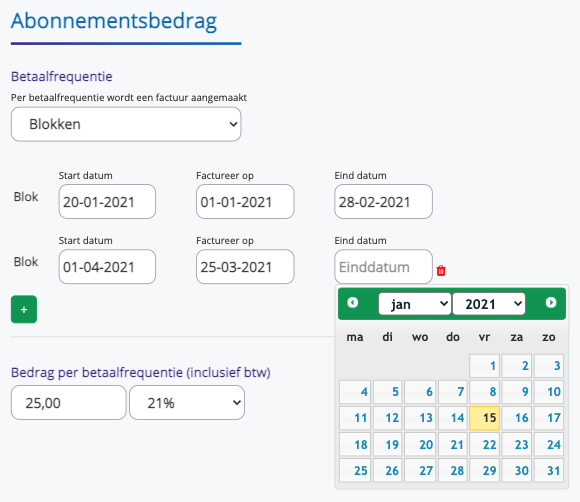This screenshot has width=580, height=502.
Task: Go to next month in calendar
Action: tap(551, 303)
